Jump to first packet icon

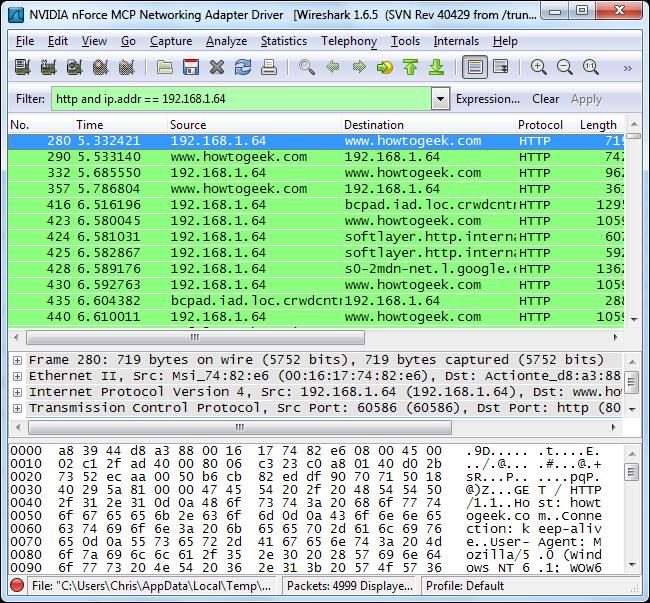(410, 67)
